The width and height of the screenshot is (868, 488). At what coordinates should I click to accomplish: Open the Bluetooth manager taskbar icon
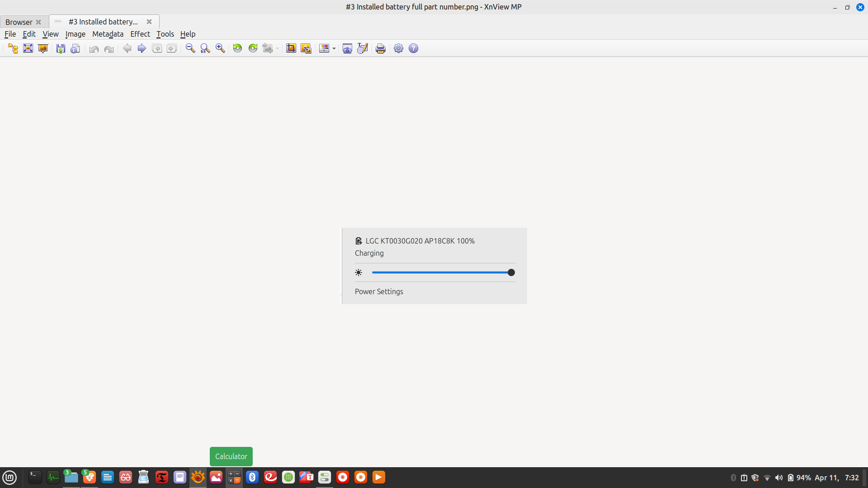coord(252,477)
